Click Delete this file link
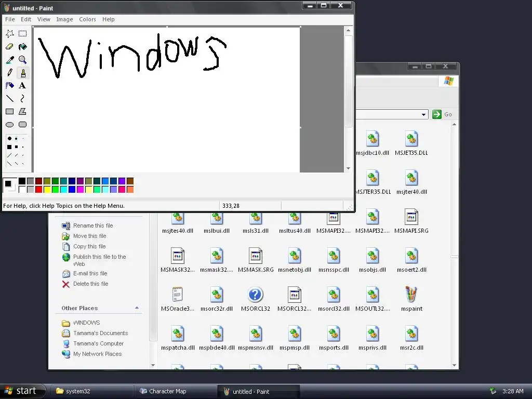This screenshot has height=399, width=532. (90, 284)
